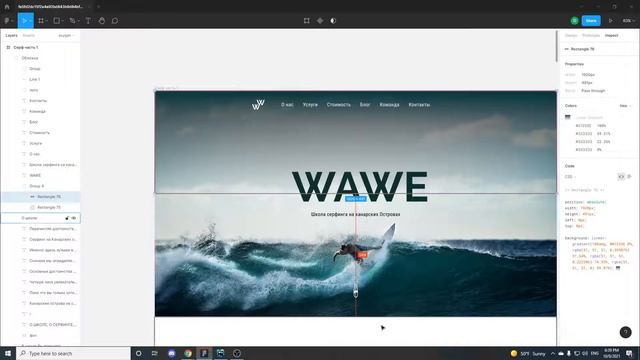The height and width of the screenshot is (360, 640).
Task: Open Discord from the taskbar
Action: tap(172, 353)
